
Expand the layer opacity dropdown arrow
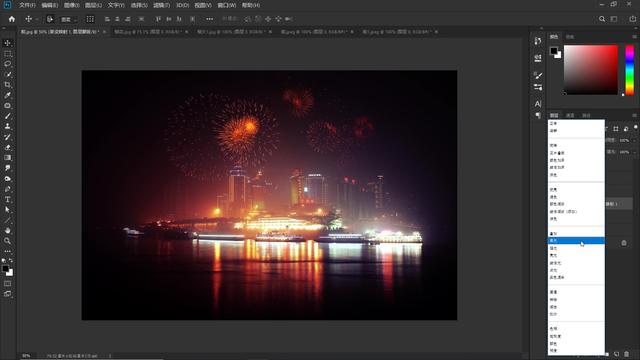tap(634, 140)
